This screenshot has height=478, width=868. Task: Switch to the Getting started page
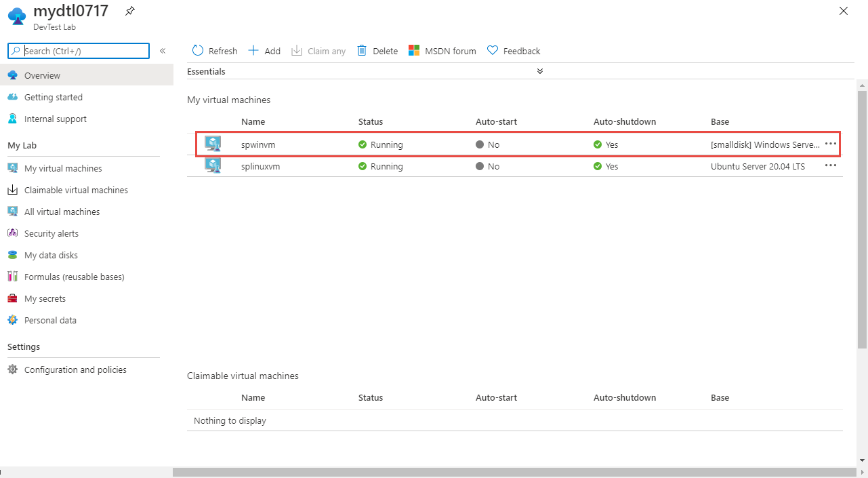tap(55, 97)
